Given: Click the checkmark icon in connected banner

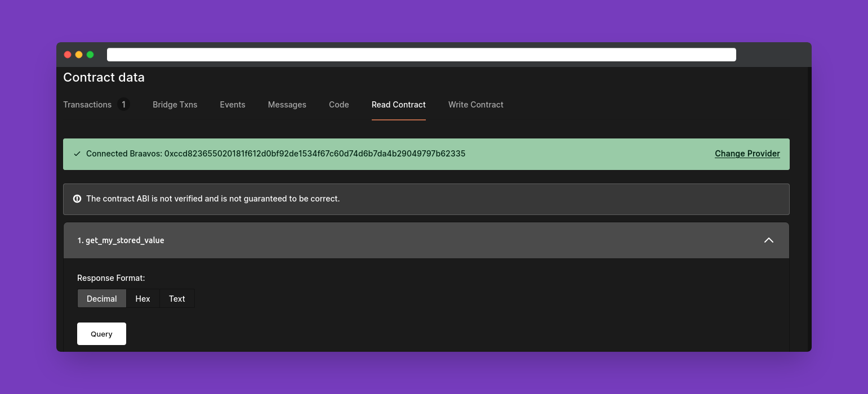Looking at the screenshot, I should coord(77,154).
